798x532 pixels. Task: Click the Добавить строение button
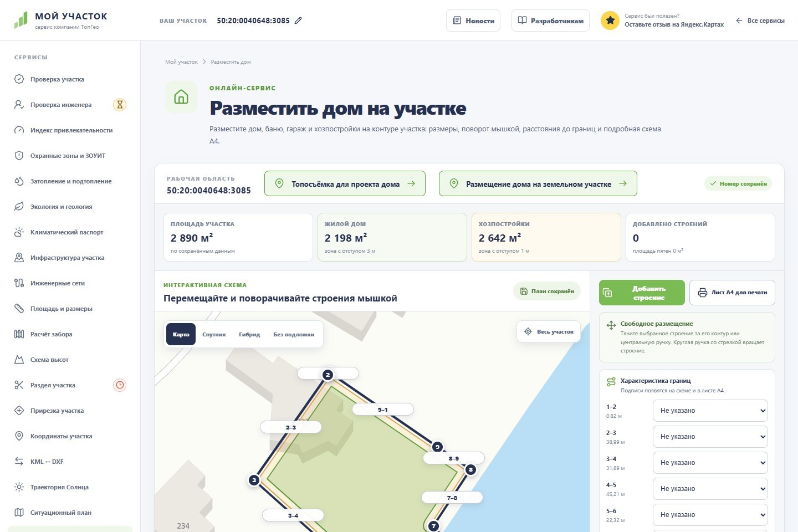tap(642, 293)
